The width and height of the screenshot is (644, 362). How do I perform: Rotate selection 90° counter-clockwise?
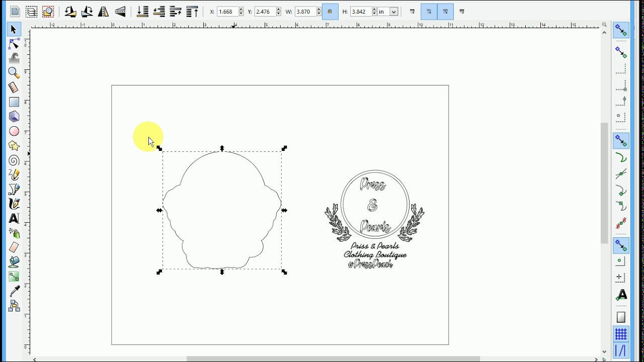(x=70, y=12)
